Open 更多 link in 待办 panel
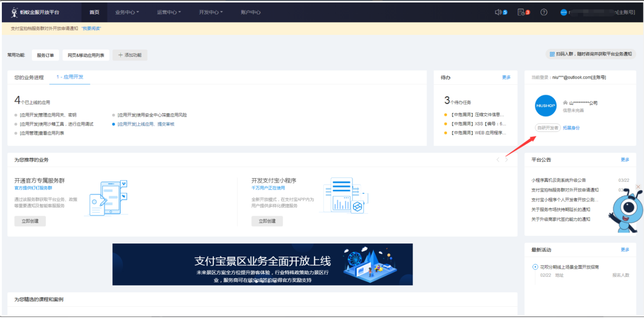This screenshot has height=319, width=644. 506,77
